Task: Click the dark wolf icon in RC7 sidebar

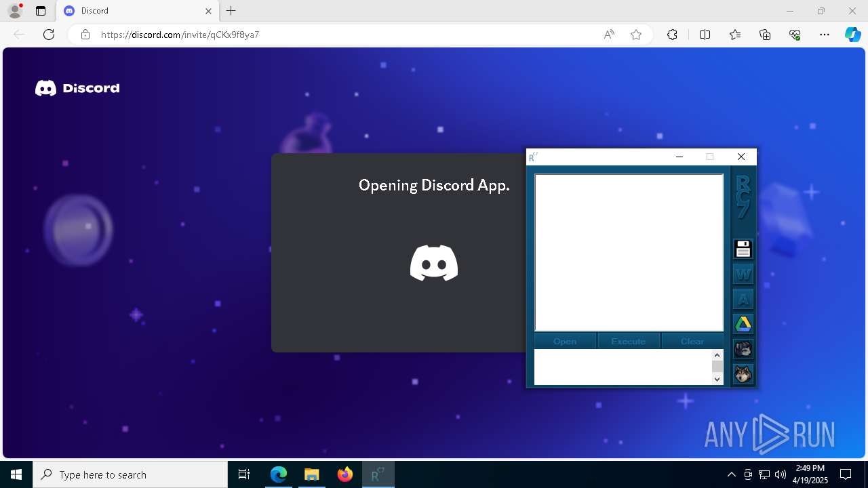Action: (x=743, y=349)
